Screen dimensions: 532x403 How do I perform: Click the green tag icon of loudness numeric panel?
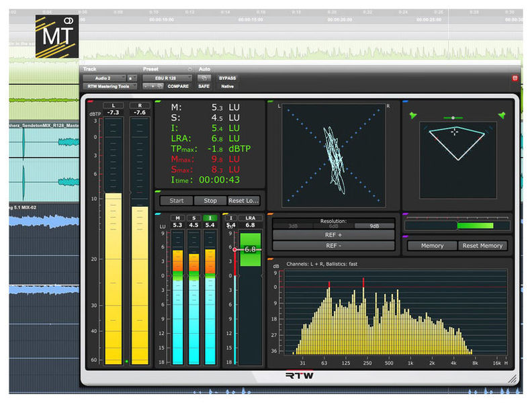(x=158, y=101)
